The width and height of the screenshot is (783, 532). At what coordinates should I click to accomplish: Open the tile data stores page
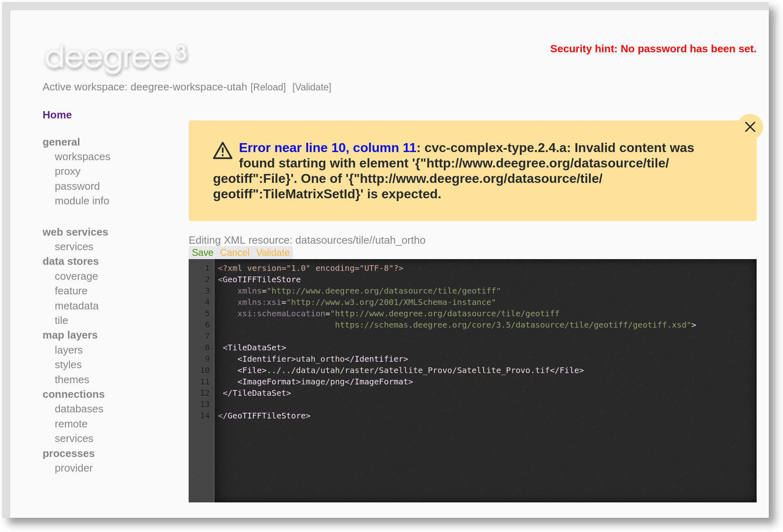coord(61,320)
